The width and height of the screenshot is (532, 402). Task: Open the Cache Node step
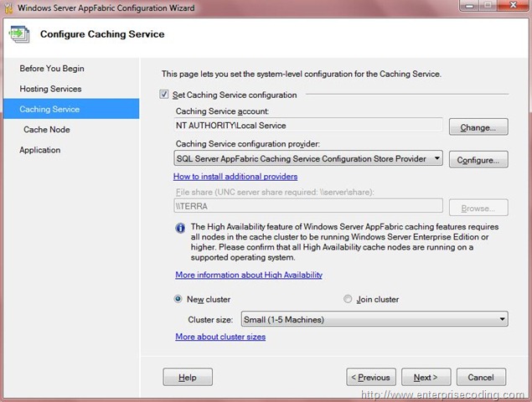coord(47,130)
